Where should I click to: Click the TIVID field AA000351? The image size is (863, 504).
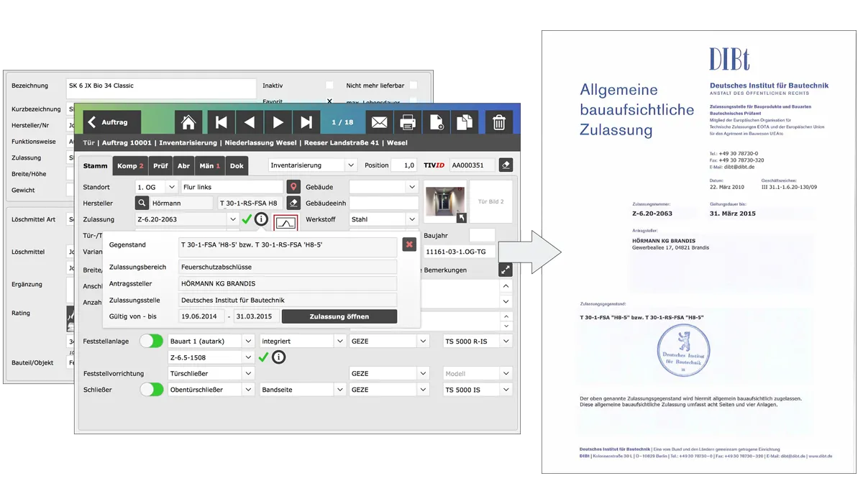(472, 165)
